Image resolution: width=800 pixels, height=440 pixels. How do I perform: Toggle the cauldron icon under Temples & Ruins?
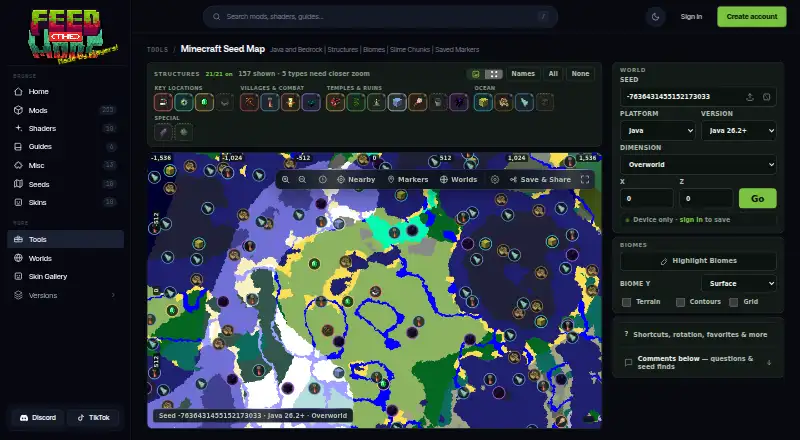[x=438, y=103]
